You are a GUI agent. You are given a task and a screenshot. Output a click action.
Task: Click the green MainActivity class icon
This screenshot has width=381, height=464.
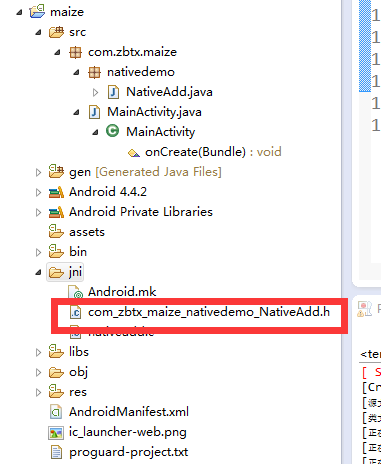[x=113, y=131]
